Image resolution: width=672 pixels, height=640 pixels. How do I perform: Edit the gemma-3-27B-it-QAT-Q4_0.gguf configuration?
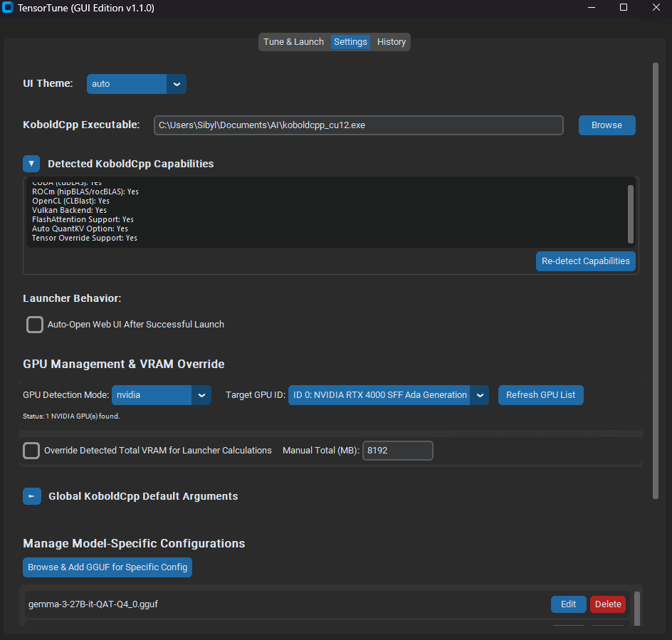coord(568,604)
